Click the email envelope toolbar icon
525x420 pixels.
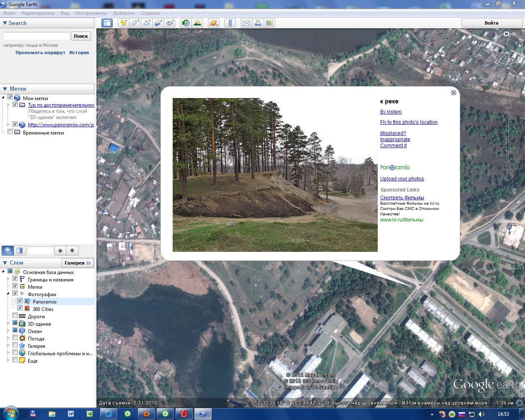247,23
